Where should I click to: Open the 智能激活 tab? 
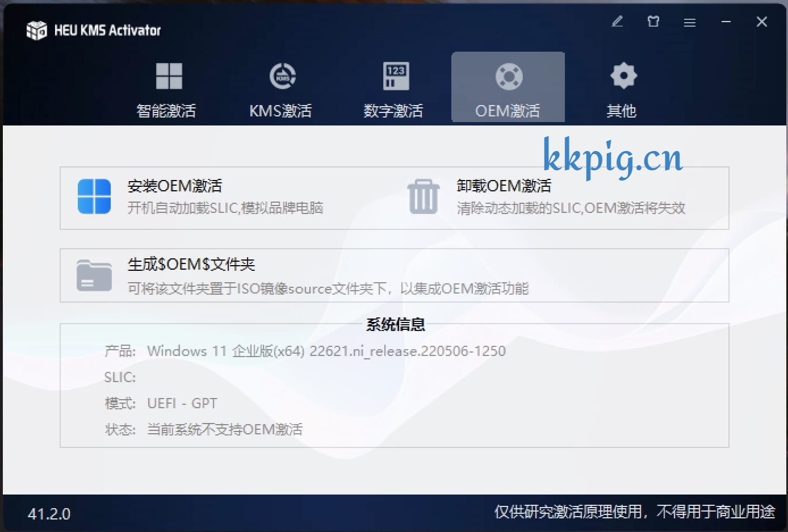click(167, 88)
